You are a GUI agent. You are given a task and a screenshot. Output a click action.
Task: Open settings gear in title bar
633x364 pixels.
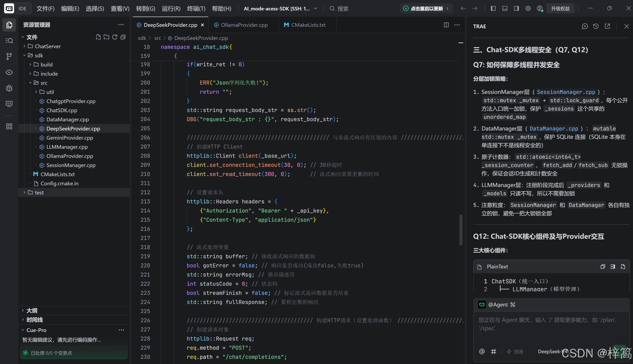(x=528, y=9)
